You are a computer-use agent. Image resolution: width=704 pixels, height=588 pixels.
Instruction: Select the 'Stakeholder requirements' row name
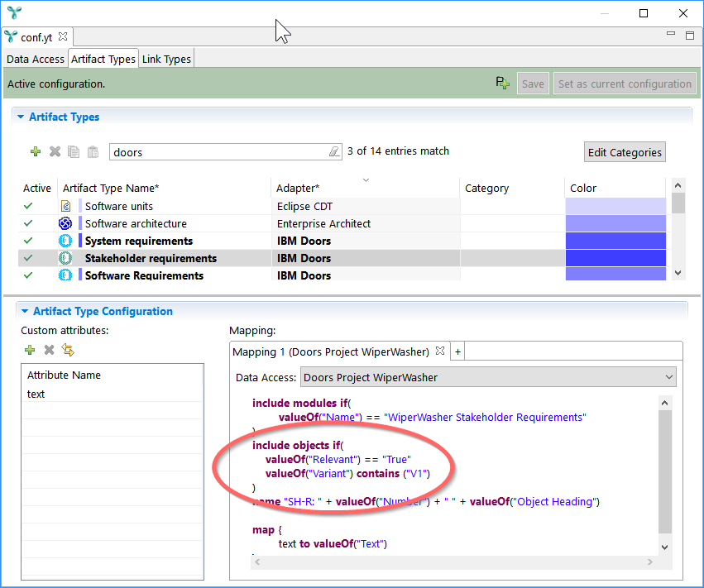[x=151, y=258]
